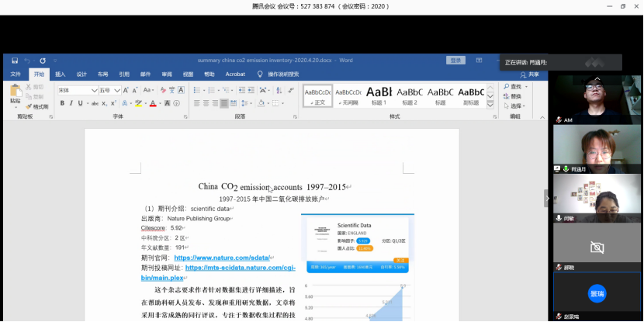Open the font size box showing 五号
The height and width of the screenshot is (322, 644).
coord(109,90)
